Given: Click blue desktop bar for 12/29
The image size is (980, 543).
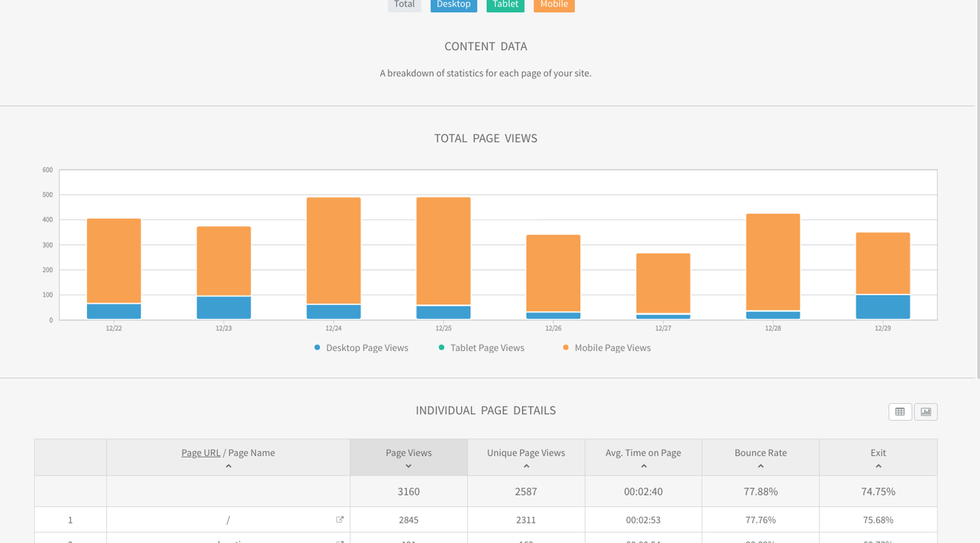Looking at the screenshot, I should point(883,306).
